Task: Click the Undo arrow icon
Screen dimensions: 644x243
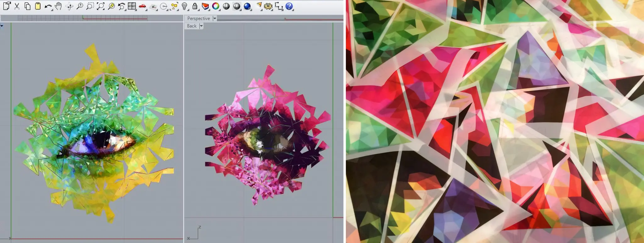Action: point(48,6)
